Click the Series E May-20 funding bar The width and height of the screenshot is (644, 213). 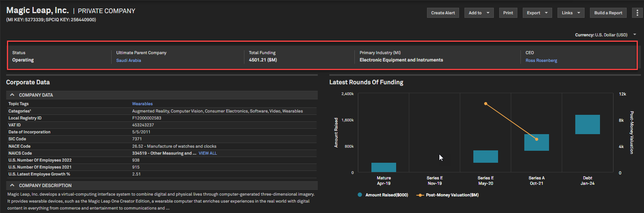[485, 157]
